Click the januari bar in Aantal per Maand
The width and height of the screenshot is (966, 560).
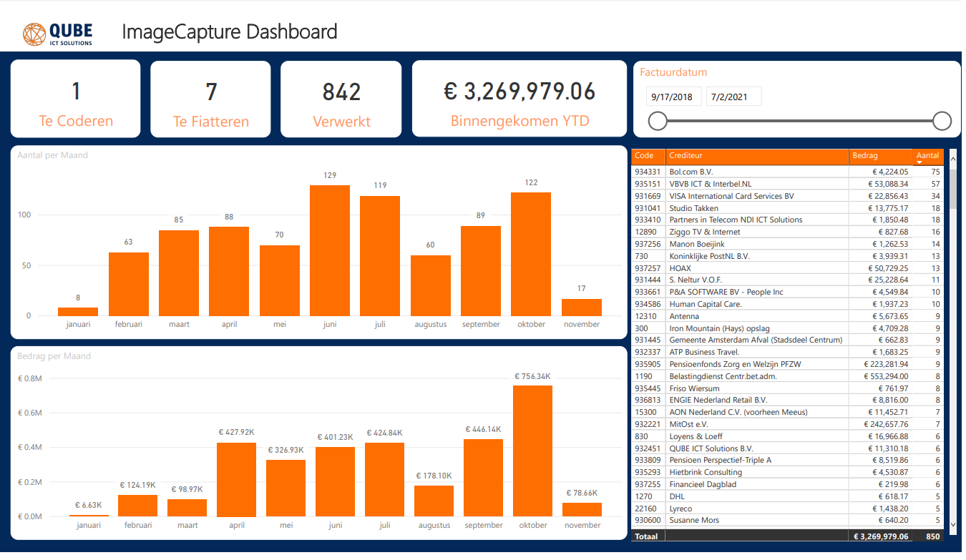pos(78,312)
